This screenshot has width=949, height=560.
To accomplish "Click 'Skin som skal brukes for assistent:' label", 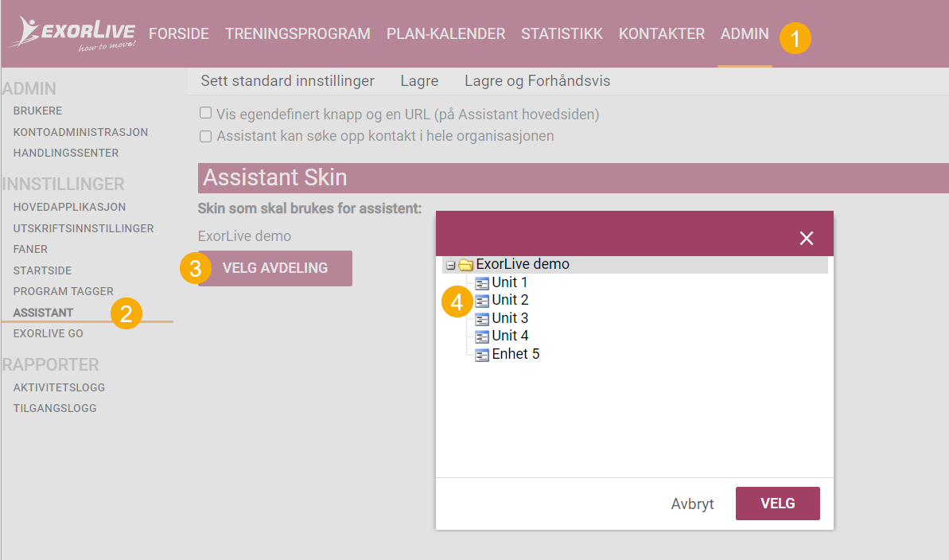I will click(310, 209).
